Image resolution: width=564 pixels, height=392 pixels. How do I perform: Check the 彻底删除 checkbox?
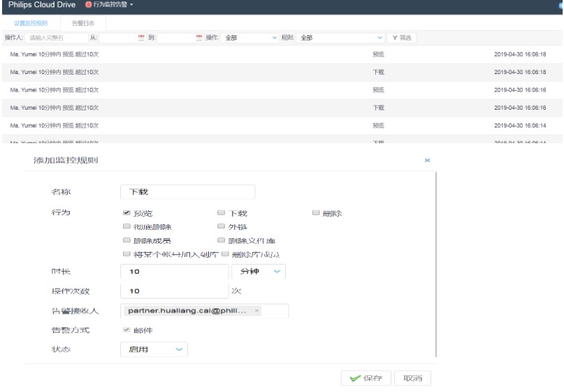126,226
